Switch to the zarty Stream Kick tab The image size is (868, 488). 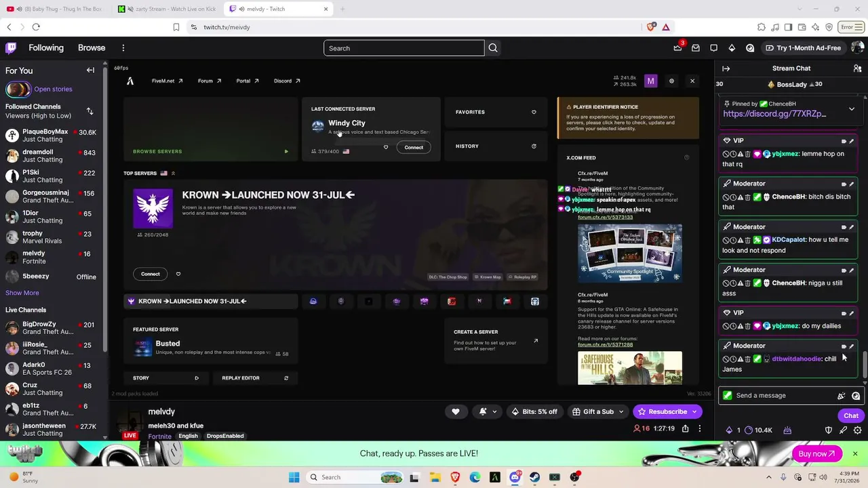click(167, 9)
